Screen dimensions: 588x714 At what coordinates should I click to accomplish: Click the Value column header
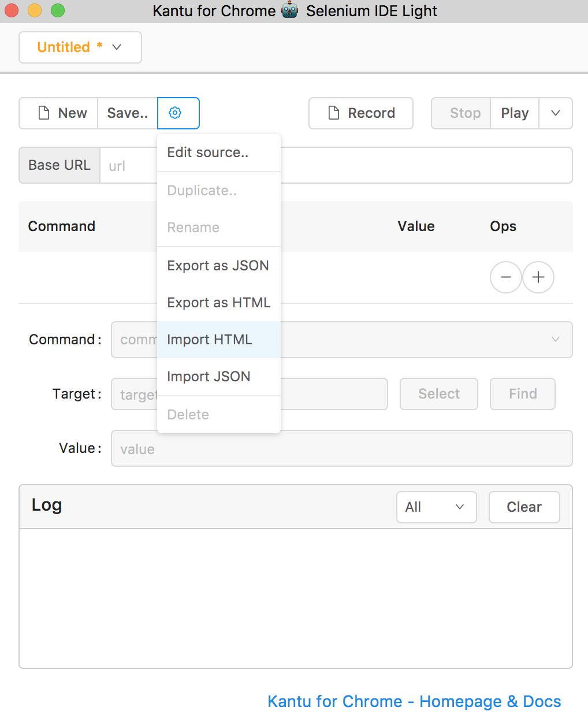416,226
